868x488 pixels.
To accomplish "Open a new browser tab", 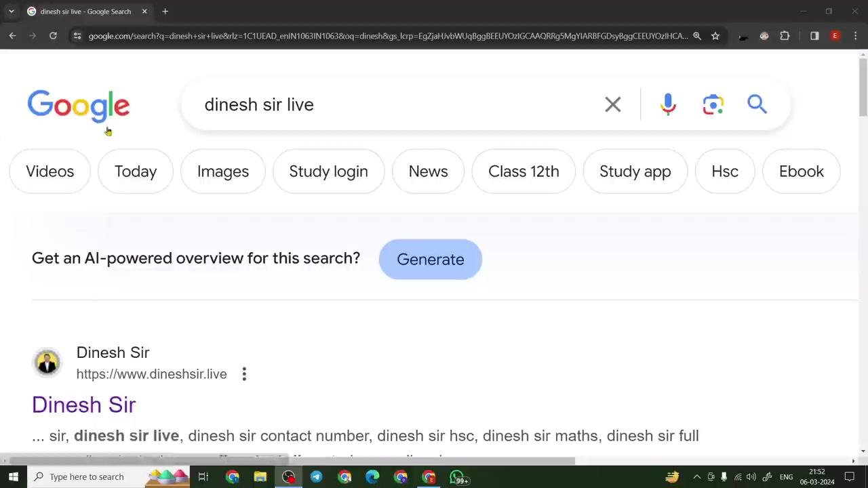I will click(x=165, y=12).
